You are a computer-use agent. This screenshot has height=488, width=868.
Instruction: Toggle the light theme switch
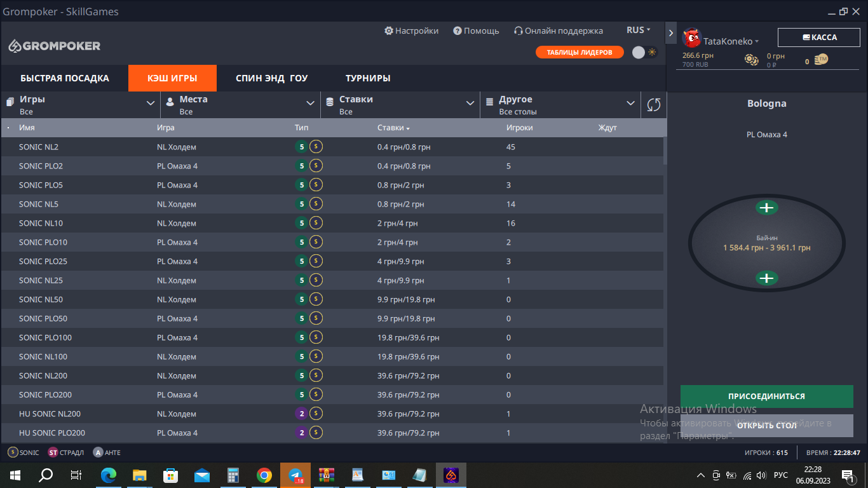(644, 52)
